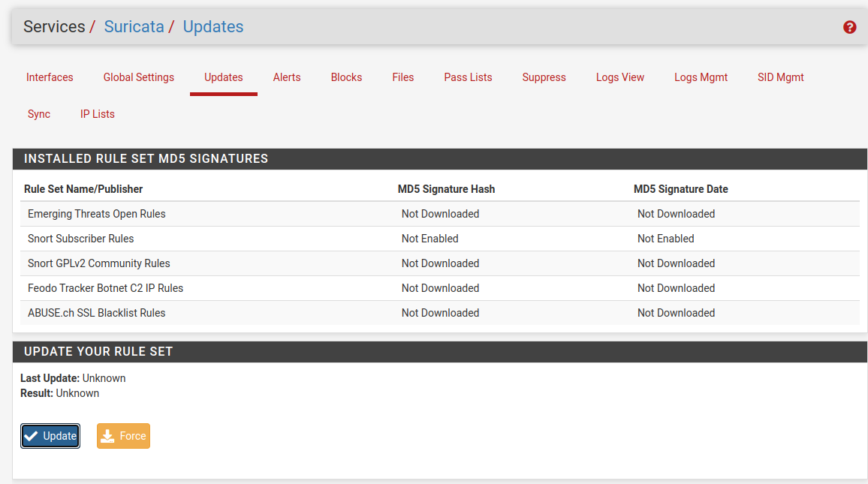This screenshot has width=868, height=484.
Task: View the Files tab
Action: pos(402,77)
